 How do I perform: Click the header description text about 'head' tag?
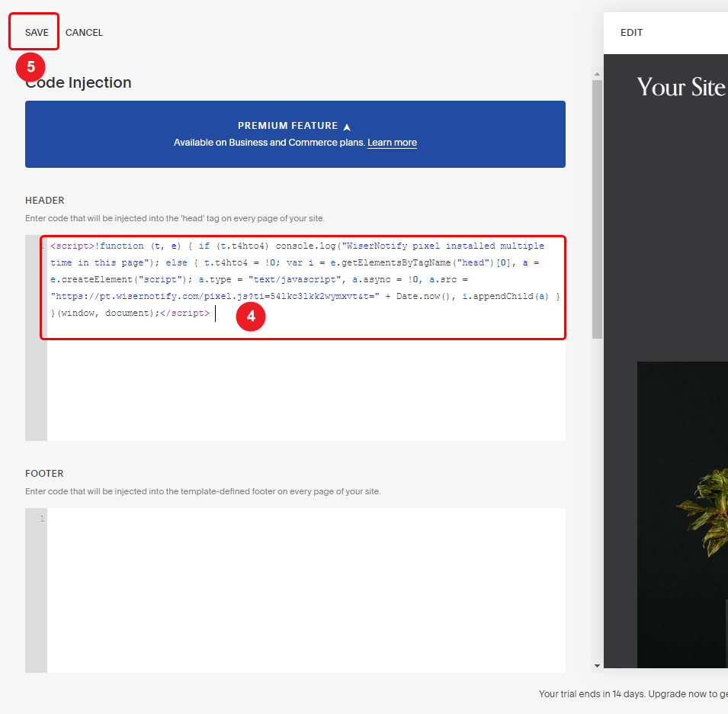click(x=175, y=218)
